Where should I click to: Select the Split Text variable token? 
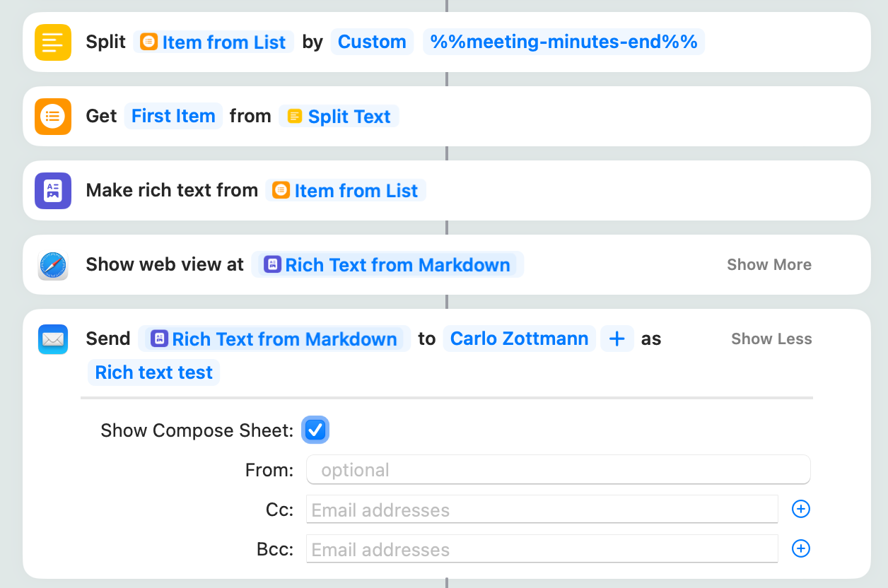[339, 117]
